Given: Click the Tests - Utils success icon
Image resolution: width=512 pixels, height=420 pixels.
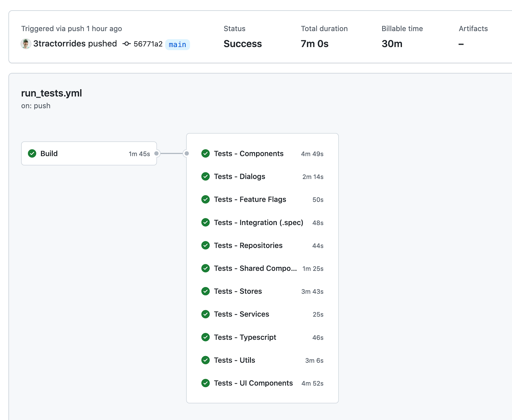Looking at the screenshot, I should click(205, 360).
